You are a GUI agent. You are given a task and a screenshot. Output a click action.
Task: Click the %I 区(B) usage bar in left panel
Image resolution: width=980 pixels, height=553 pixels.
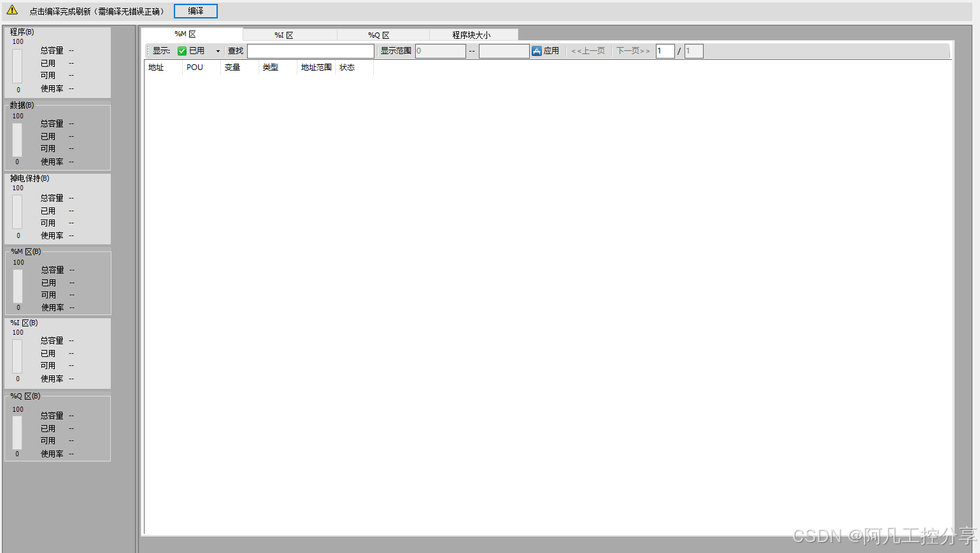(17, 356)
